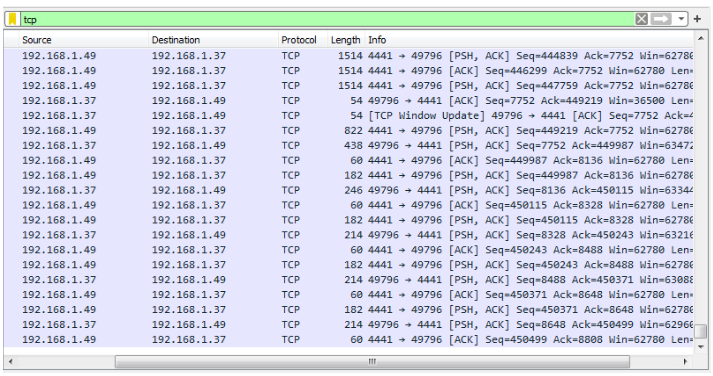Clear the tcp display filter
Image resolution: width=713 pixels, height=376 pixels.
pos(641,19)
